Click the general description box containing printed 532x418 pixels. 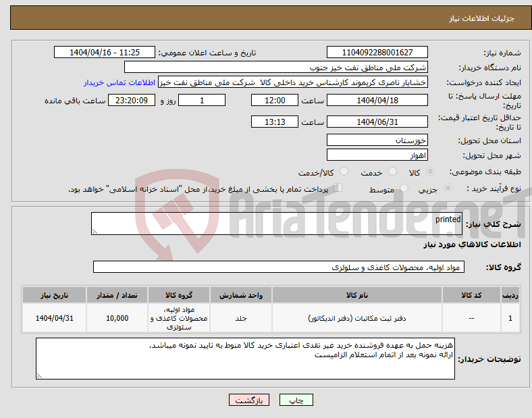click(x=277, y=224)
